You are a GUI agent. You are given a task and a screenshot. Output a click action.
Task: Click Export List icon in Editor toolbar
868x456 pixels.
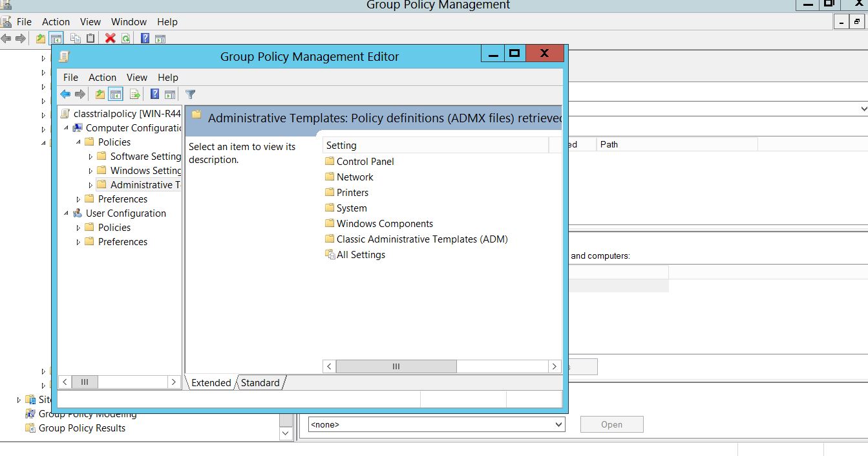[x=135, y=94]
